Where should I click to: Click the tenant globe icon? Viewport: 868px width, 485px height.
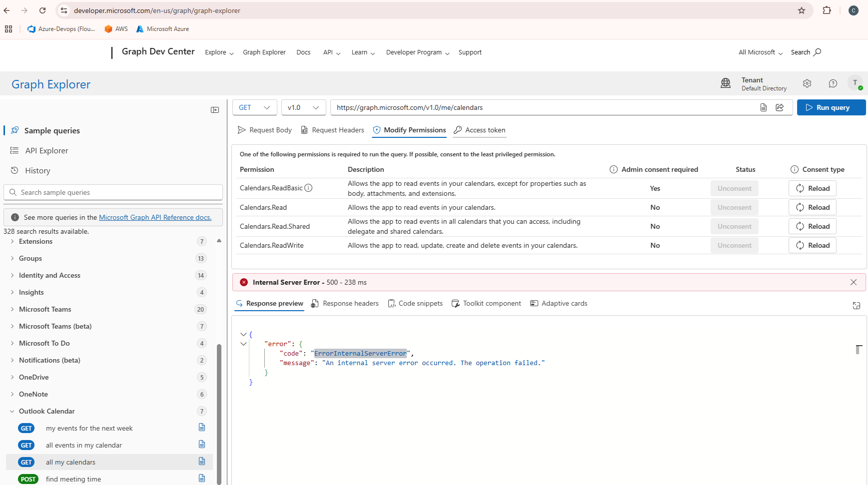pos(726,83)
